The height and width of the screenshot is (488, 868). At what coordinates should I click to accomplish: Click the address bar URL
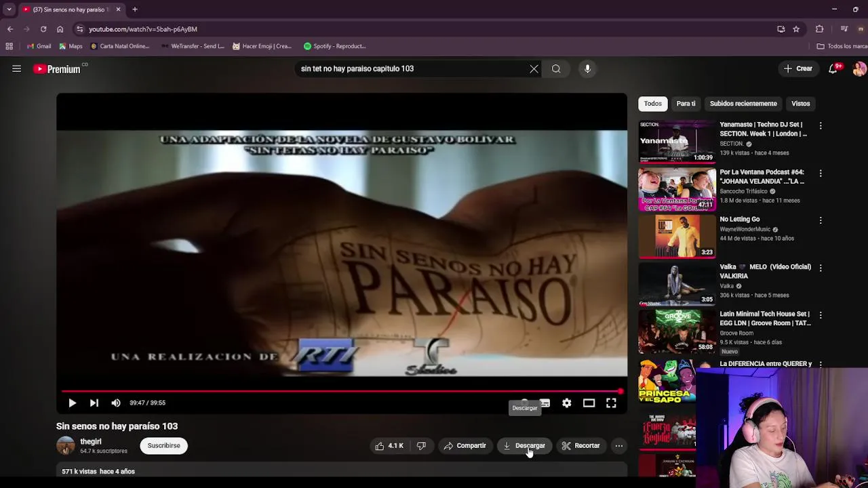coord(143,29)
